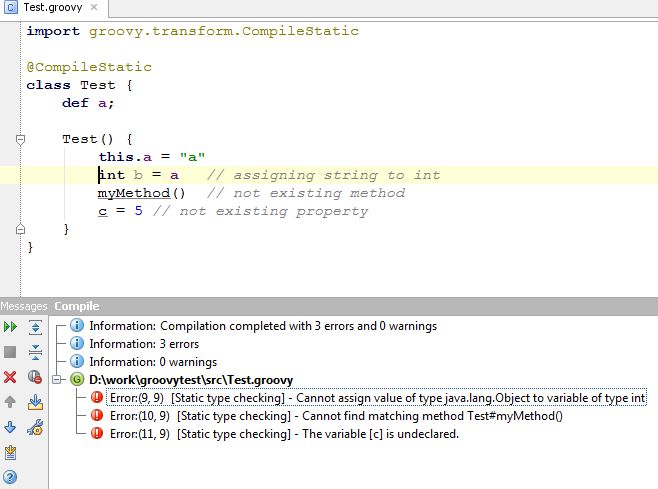Click the 'import groovy.transform.CompileStatic' line
The height and width of the screenshot is (489, 658).
point(192,31)
